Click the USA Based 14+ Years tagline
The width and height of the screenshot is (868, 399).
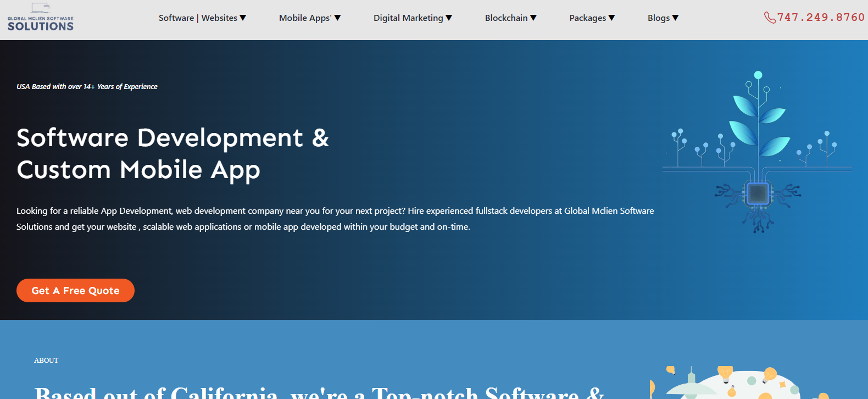coord(87,87)
